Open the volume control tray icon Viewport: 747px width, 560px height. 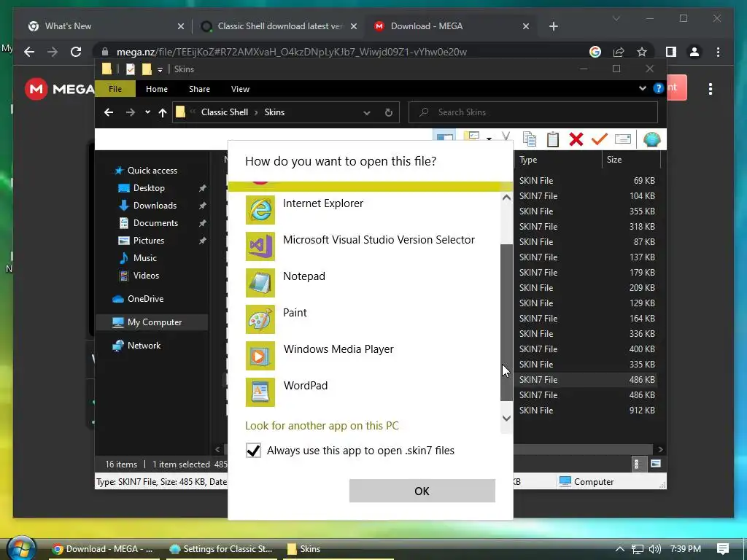click(x=655, y=549)
